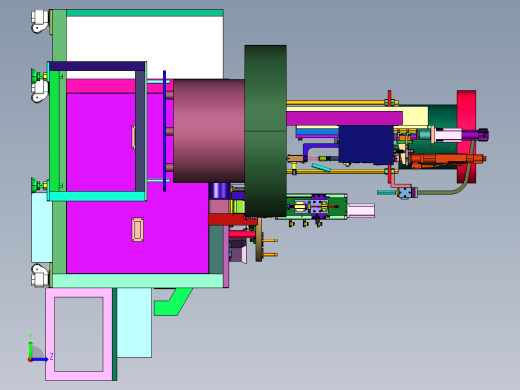Select the dark purple top frame bar

(x=97, y=66)
